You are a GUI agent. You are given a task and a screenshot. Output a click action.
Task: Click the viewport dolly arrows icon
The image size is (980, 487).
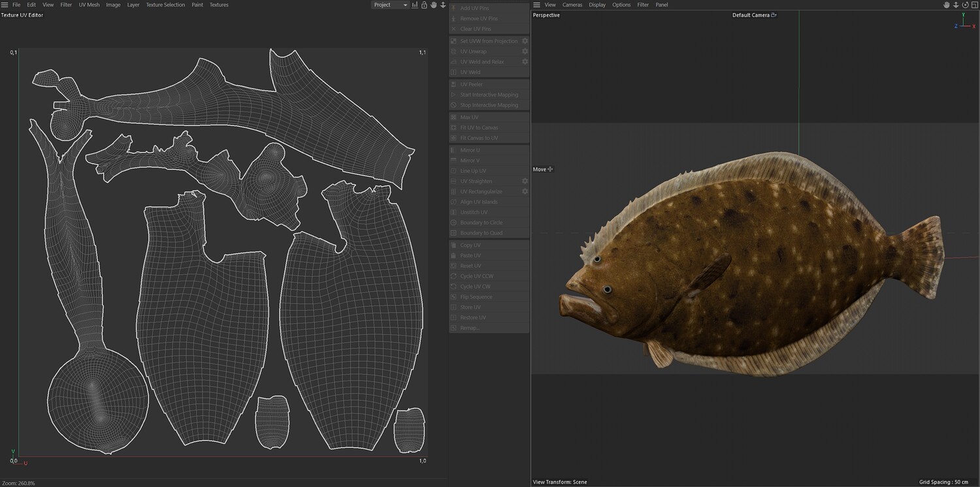point(956,5)
